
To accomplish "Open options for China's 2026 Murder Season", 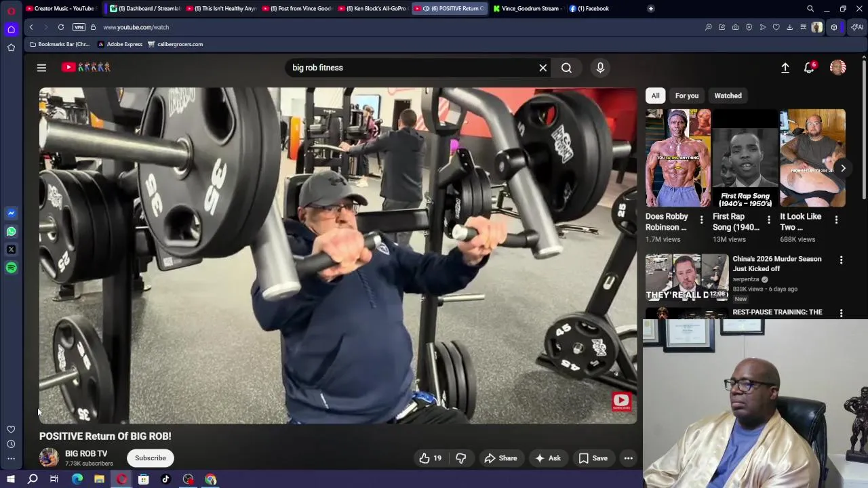I will [x=841, y=260].
